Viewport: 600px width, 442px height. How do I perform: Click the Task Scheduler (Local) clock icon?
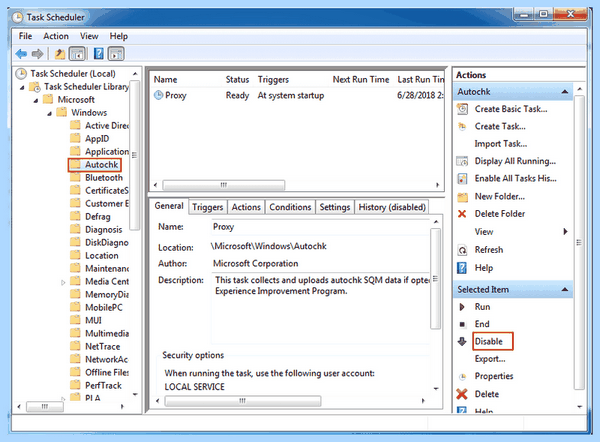coord(21,73)
